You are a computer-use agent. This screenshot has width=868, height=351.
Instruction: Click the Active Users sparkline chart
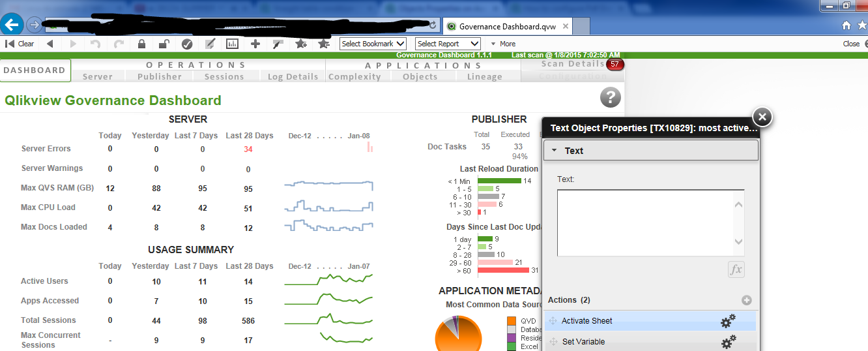coord(328,279)
